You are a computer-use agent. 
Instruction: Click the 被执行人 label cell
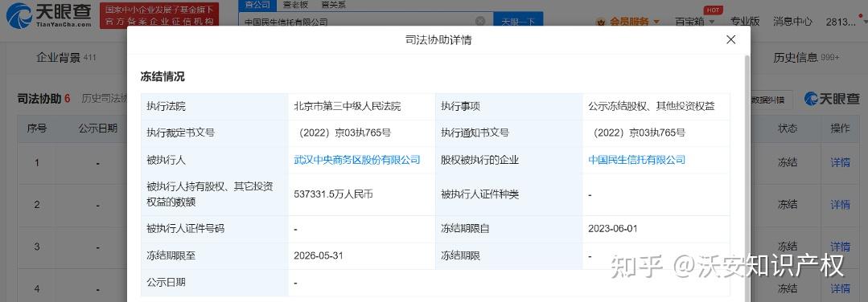coord(215,160)
